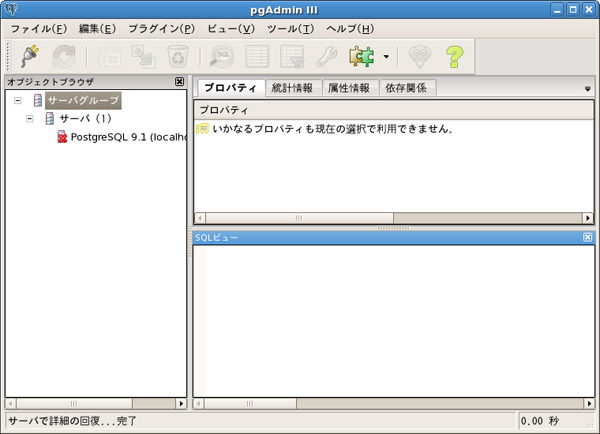
Task: Click SQL view horizontal scrollbar thumb
Action: [250, 403]
